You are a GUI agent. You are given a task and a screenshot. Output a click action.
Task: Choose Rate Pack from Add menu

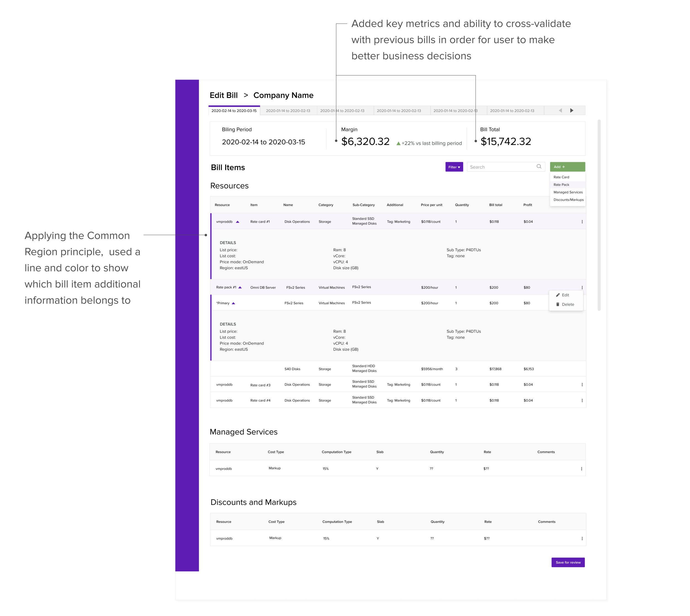(x=561, y=185)
